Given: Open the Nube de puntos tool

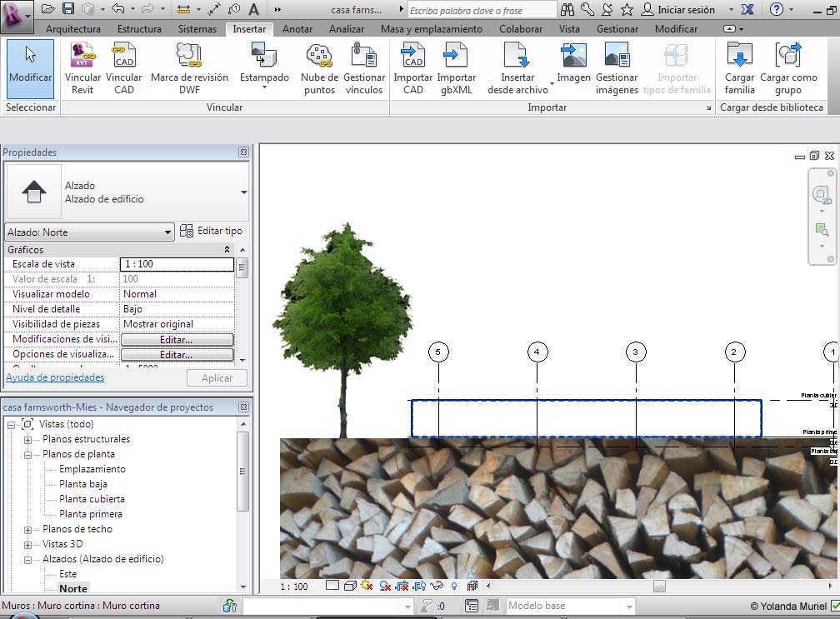Looking at the screenshot, I should click(x=318, y=57).
